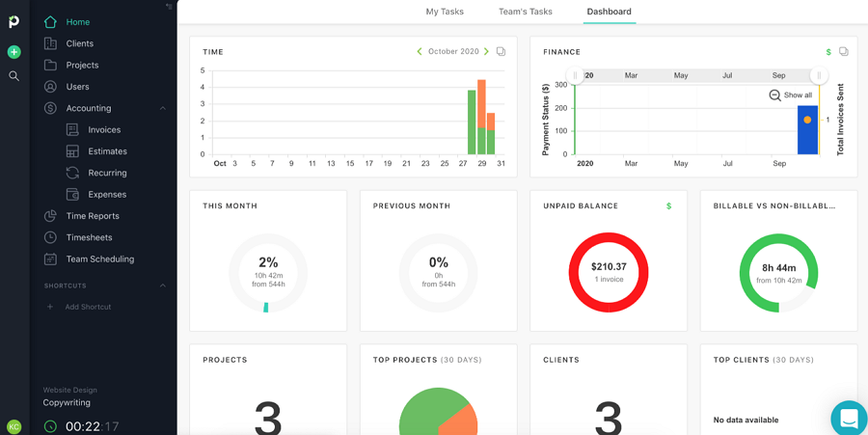Viewport: 868px width, 435px height.
Task: Click the Clients count number 3
Action: 609,418
